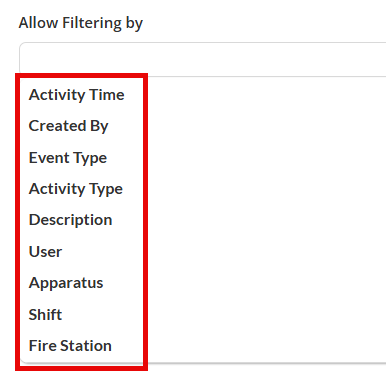Image resolution: width=386 pixels, height=371 pixels.
Task: Pick Event Type in the dropdown
Action: 68,158
